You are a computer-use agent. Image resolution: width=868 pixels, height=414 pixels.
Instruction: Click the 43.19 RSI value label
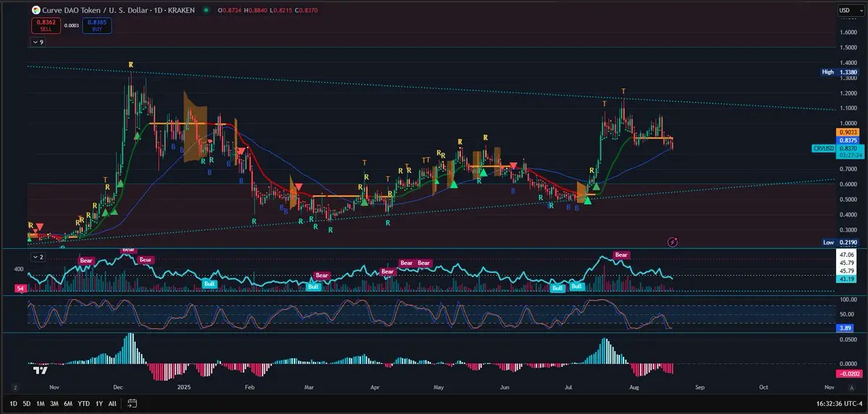846,279
